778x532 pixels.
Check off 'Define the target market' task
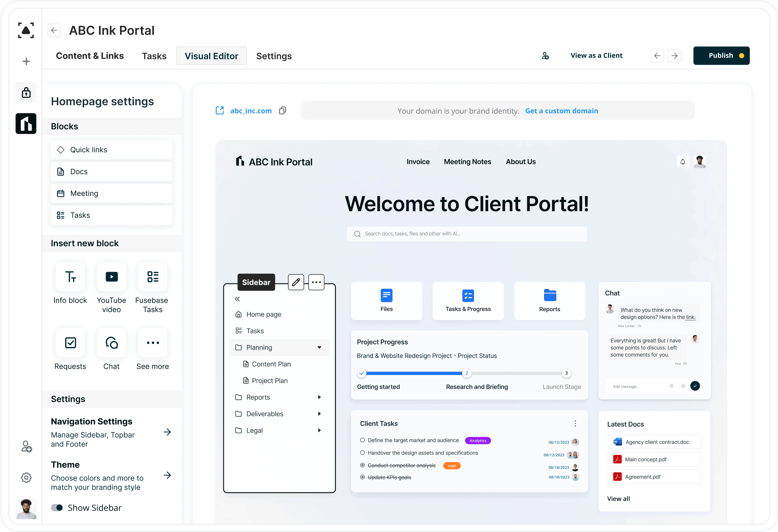click(362, 440)
